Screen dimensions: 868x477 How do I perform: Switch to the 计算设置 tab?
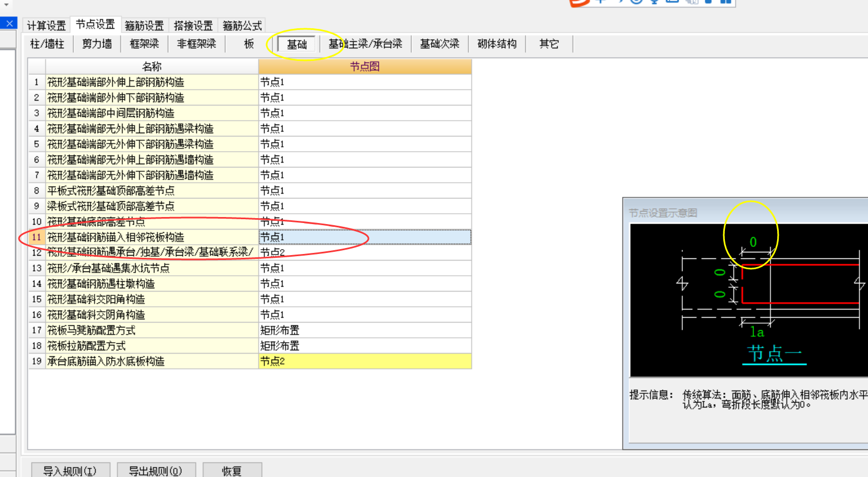click(46, 26)
